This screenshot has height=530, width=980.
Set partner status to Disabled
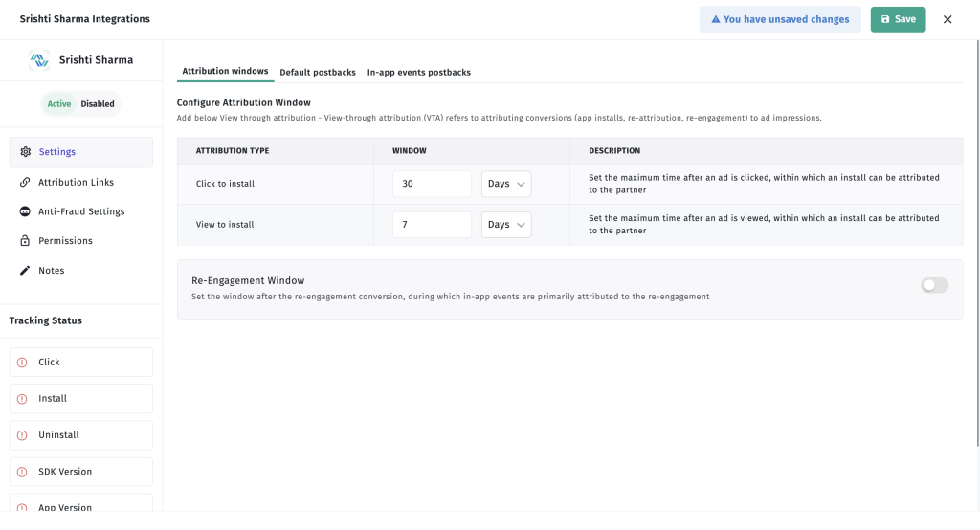(98, 103)
